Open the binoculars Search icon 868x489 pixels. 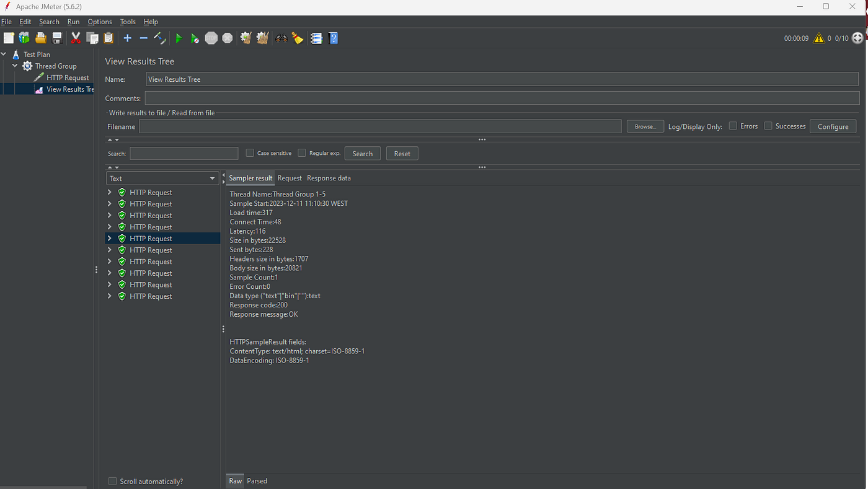[281, 38]
